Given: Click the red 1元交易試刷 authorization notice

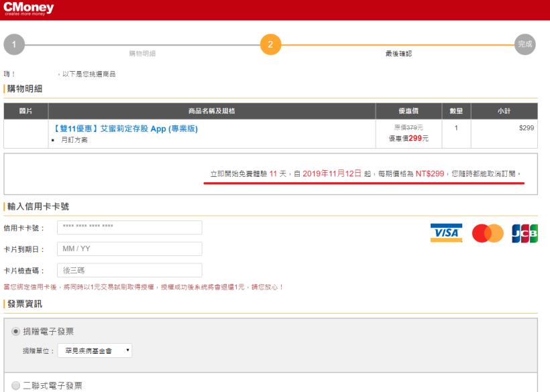Looking at the screenshot, I should (x=144, y=287).
